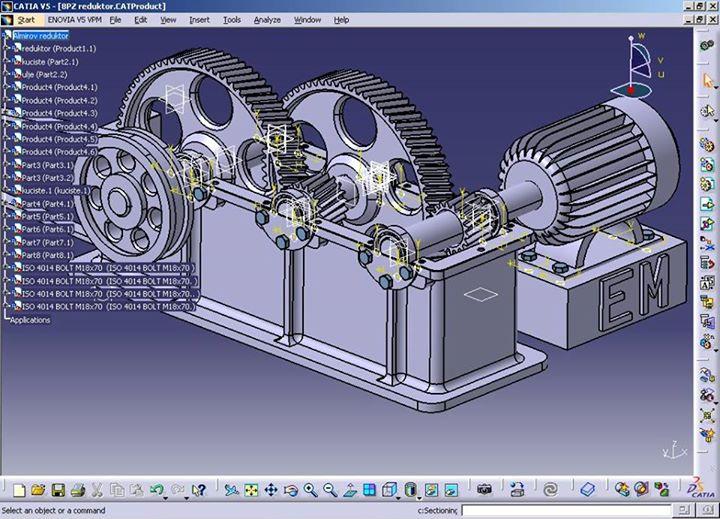This screenshot has height=519, width=720.
Task: Set Normal View with the plane icon
Action: 350,490
